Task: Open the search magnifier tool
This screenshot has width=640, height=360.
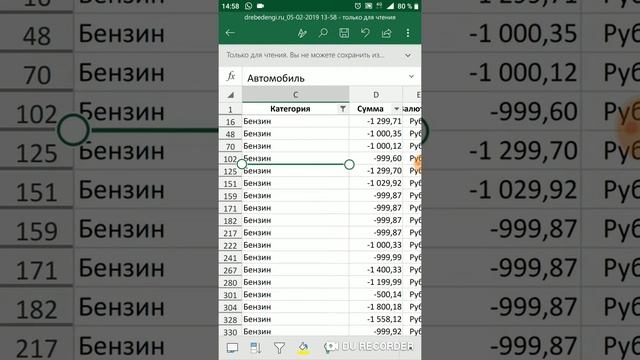Action: click(x=323, y=33)
